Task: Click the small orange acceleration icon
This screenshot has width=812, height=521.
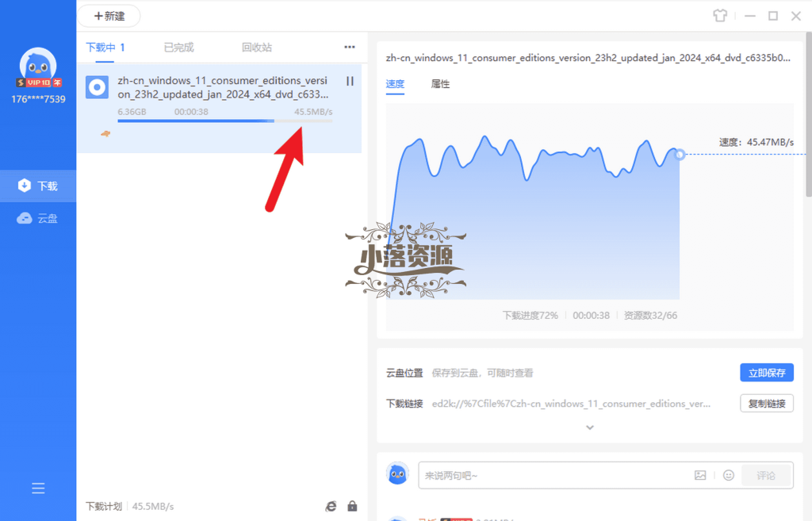Action: 105,133
